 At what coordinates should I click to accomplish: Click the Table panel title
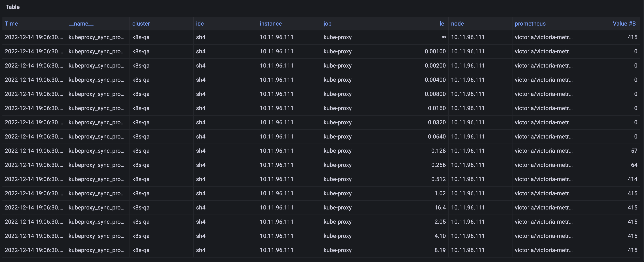click(13, 7)
